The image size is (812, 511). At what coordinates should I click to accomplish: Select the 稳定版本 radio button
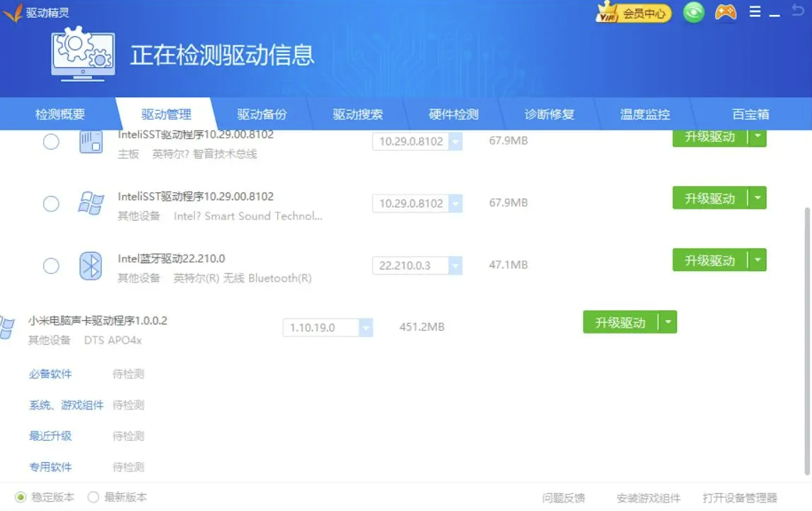21,498
